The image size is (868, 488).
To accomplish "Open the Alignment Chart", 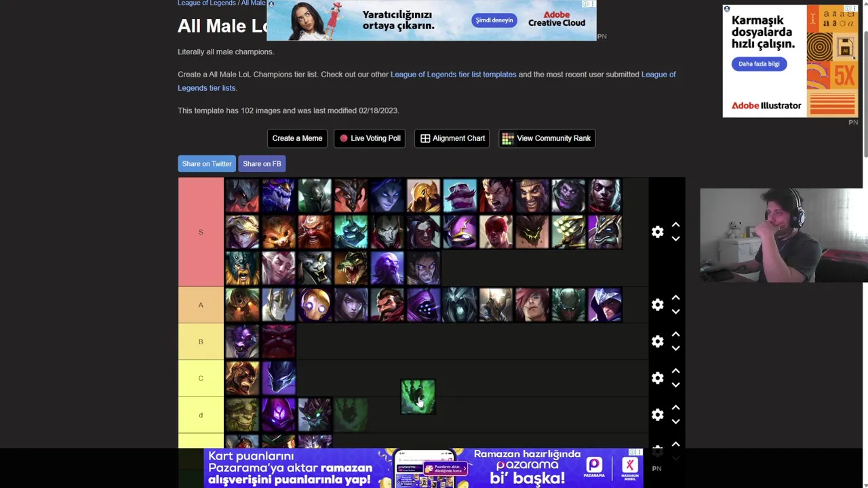I will [452, 138].
